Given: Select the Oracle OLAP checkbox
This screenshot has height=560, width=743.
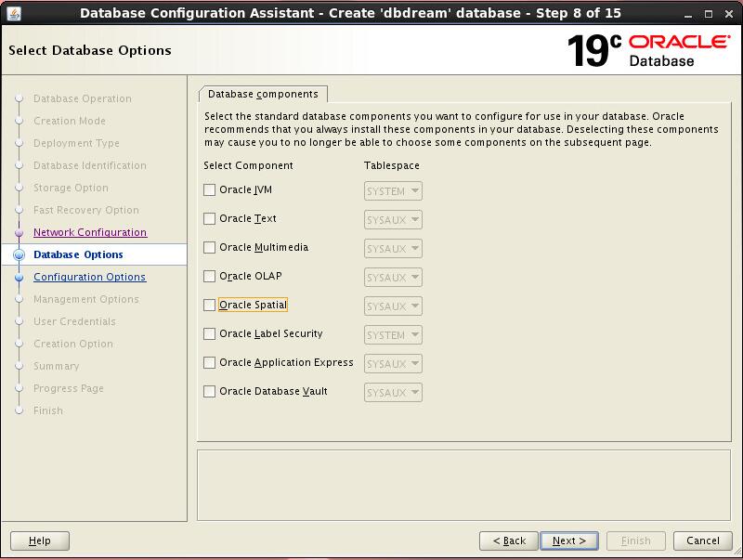Looking at the screenshot, I should click(209, 277).
